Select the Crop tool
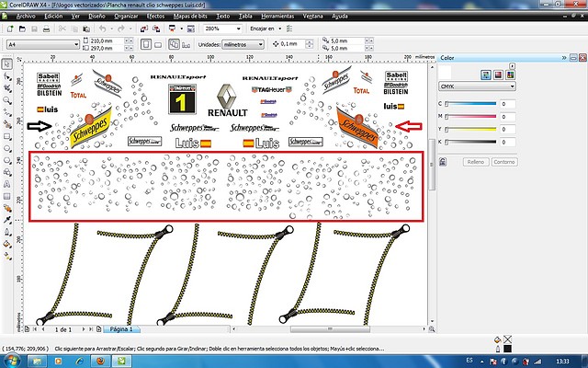The image size is (588, 368). point(6,88)
